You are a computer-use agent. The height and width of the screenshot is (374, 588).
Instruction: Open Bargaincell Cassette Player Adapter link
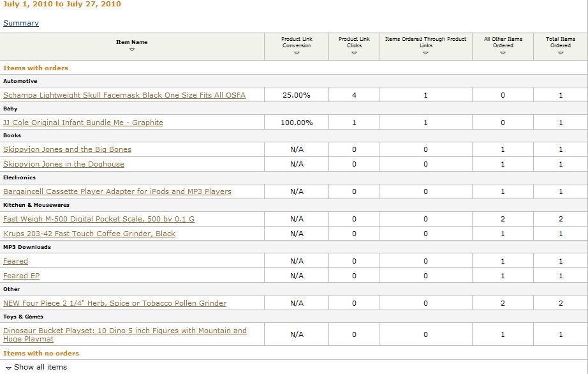click(117, 191)
